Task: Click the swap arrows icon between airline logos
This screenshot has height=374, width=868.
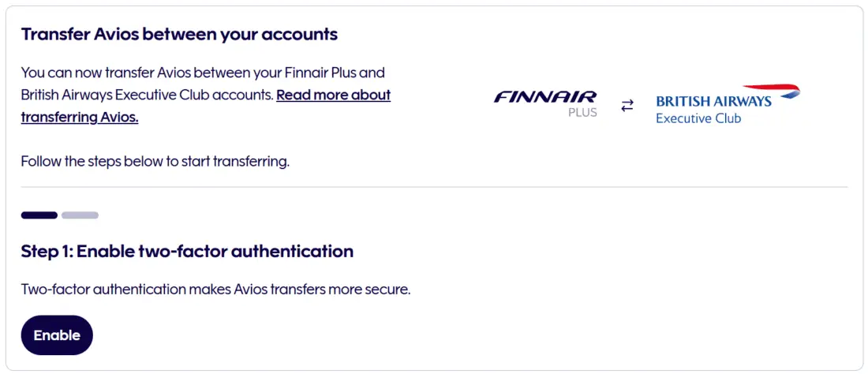Action: tap(627, 105)
